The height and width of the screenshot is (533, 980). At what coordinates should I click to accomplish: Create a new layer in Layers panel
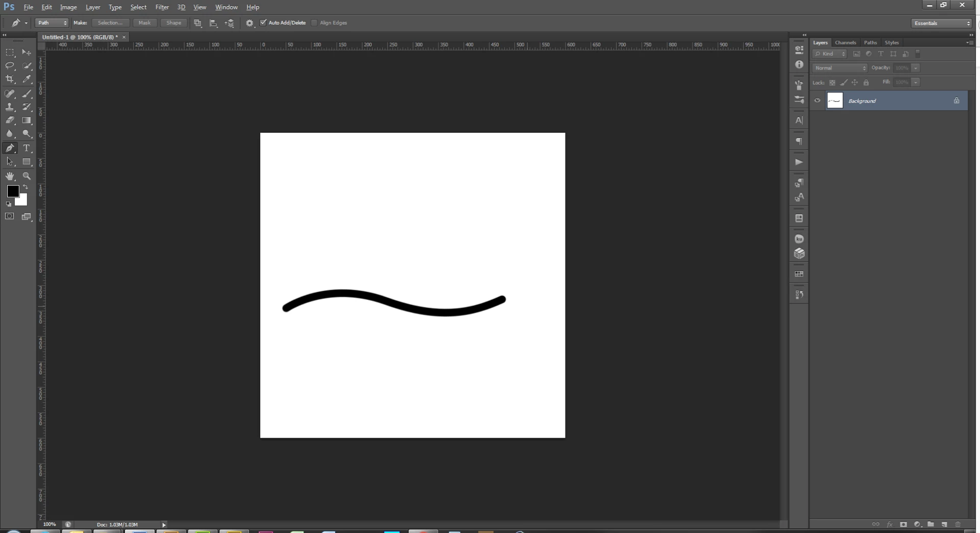click(944, 524)
